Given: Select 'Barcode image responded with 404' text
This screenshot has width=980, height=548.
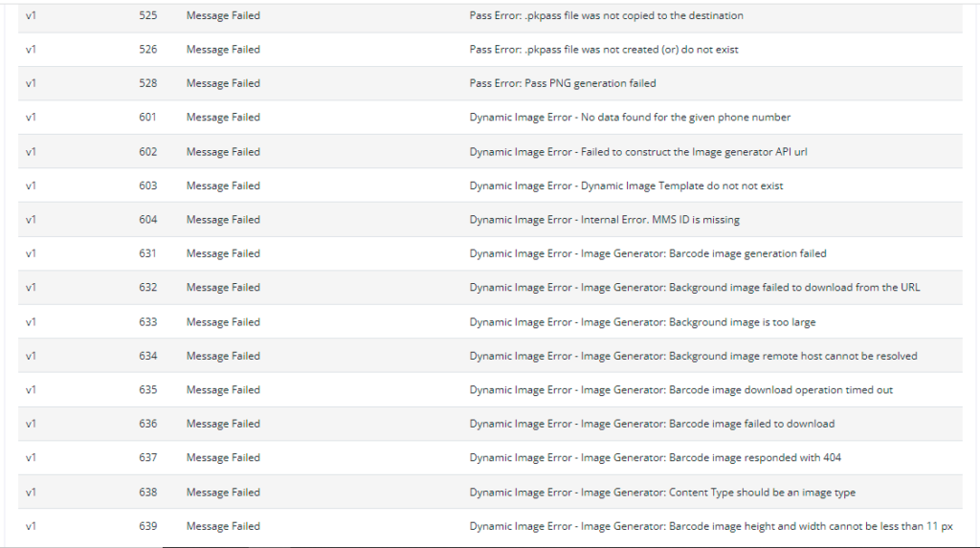Looking at the screenshot, I should coord(655,458).
